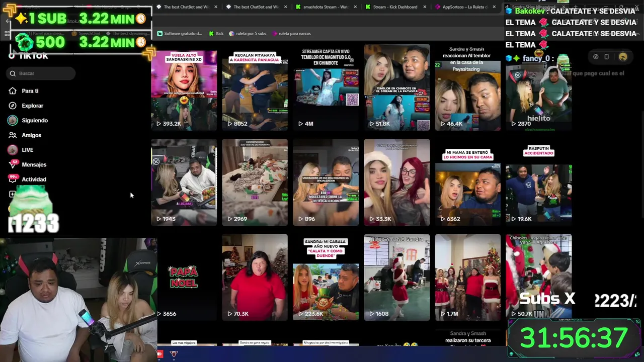Click red app icon in bottom taskbar

[x=160, y=354]
